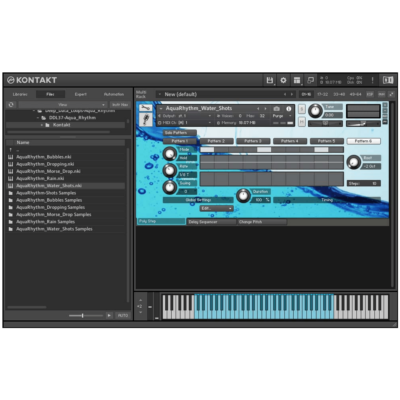The height and width of the screenshot is (400, 400).
Task: Toggle the Instr Nav button
Action: (x=120, y=105)
